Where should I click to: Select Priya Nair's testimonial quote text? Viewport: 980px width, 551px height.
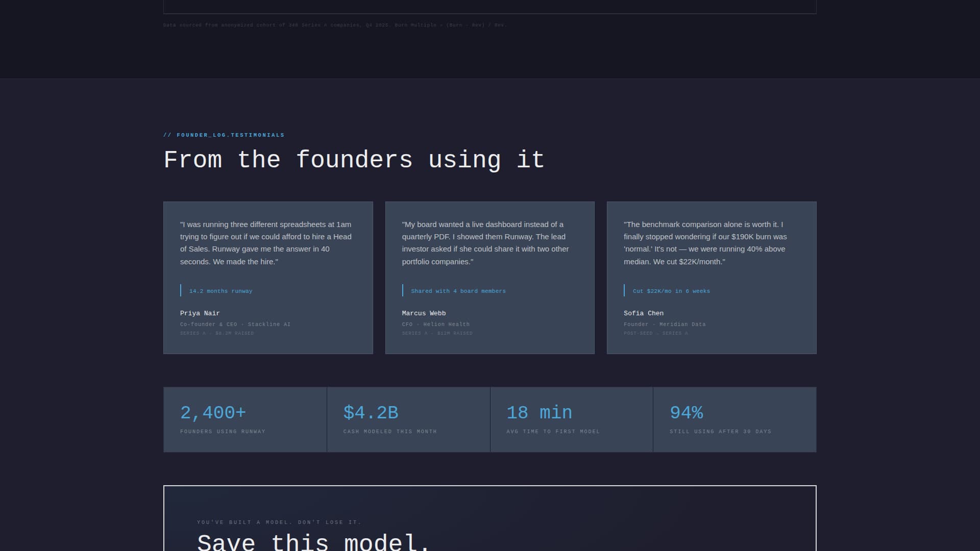266,243
